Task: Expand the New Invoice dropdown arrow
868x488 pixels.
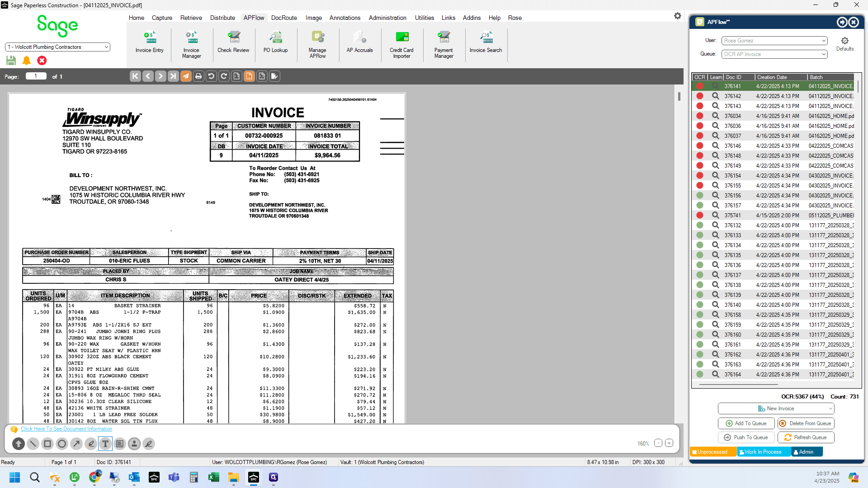Action: [x=830, y=409]
